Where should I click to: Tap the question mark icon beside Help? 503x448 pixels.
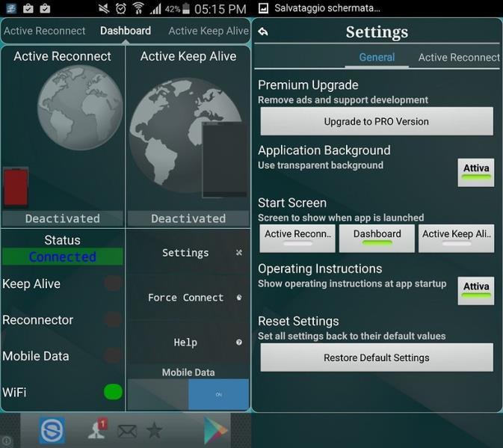pos(239,343)
